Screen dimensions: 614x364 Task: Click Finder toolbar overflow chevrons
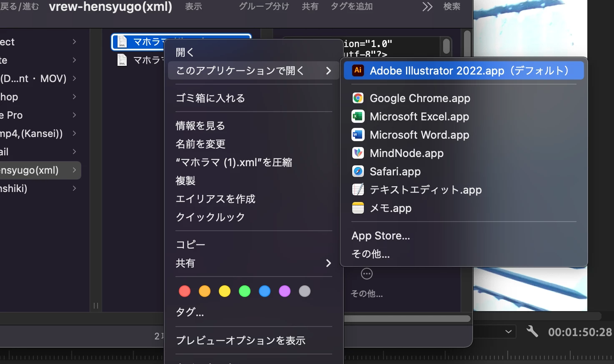pyautogui.click(x=427, y=7)
